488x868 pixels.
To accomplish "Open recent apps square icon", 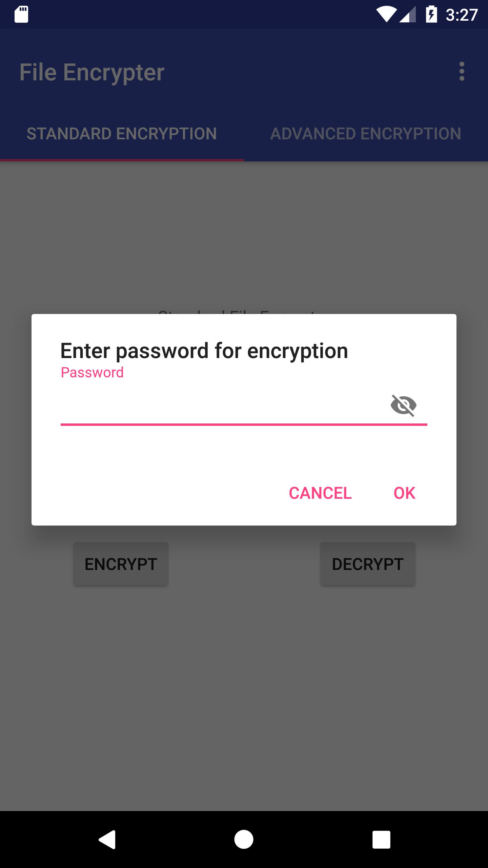I will point(381,840).
